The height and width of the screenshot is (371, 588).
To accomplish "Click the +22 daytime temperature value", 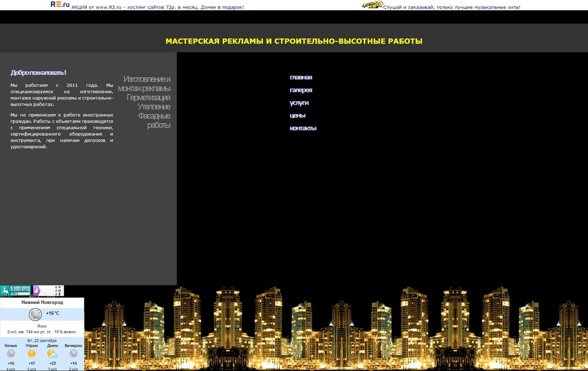I will pos(52,363).
